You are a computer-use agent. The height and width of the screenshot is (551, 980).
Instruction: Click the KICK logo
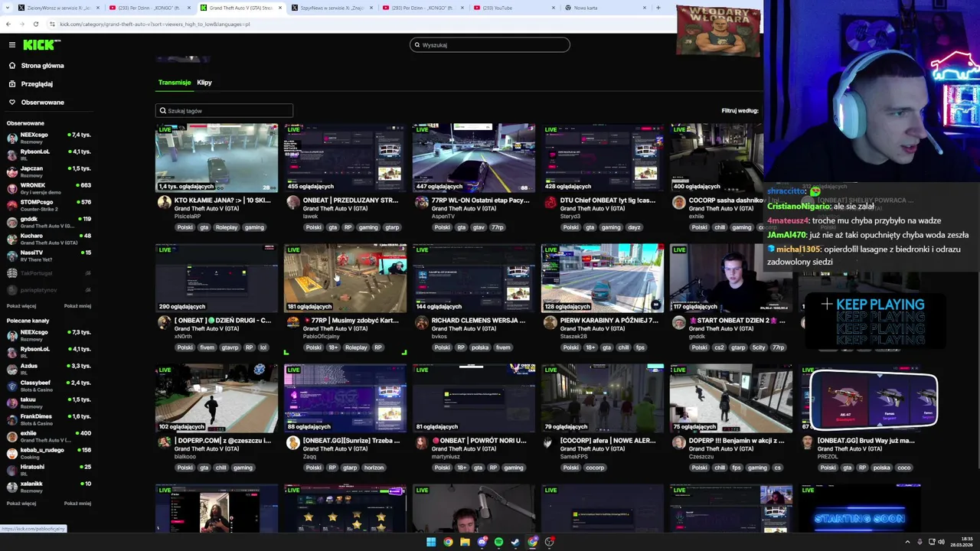pos(41,44)
